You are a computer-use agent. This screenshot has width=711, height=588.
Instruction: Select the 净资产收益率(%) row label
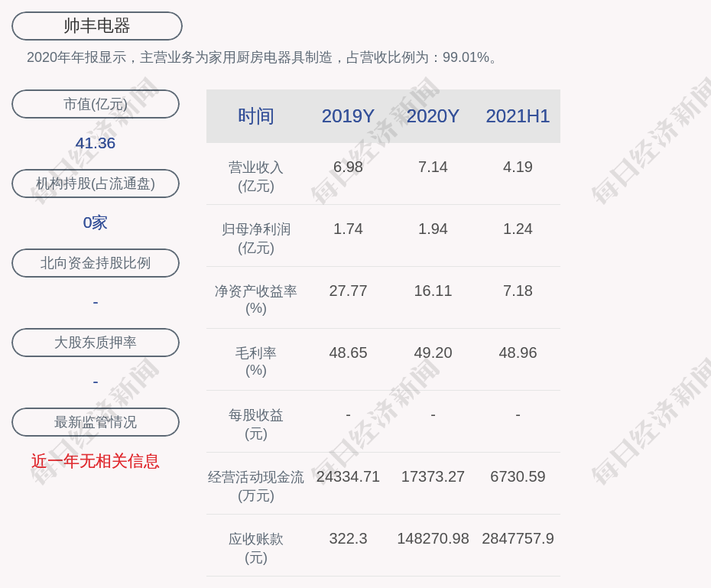click(256, 300)
